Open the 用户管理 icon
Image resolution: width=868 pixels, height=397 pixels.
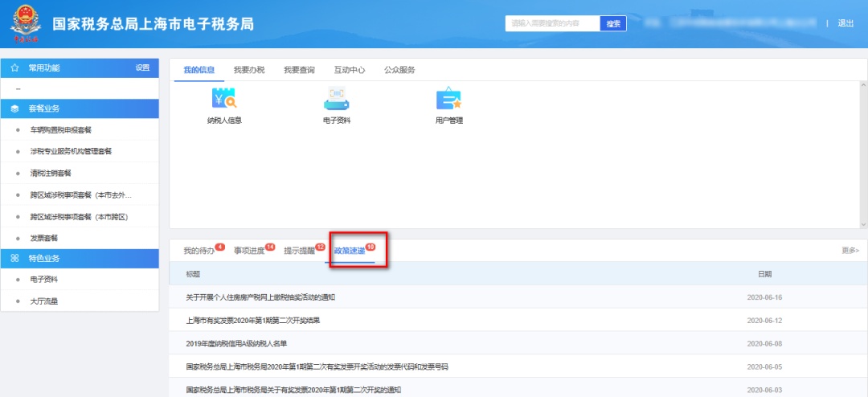448,99
